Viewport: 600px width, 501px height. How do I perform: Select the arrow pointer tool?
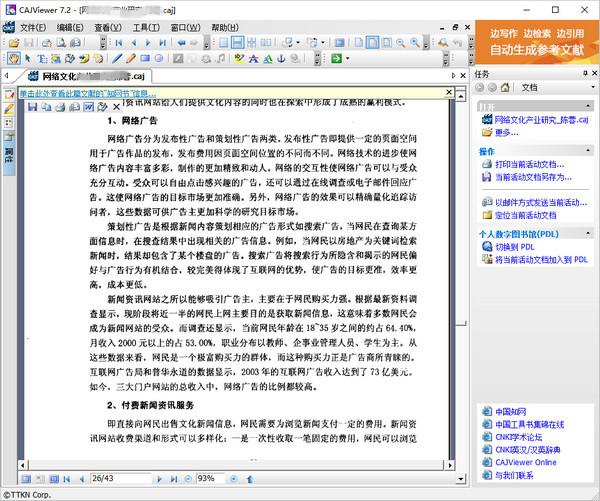(x=28, y=59)
